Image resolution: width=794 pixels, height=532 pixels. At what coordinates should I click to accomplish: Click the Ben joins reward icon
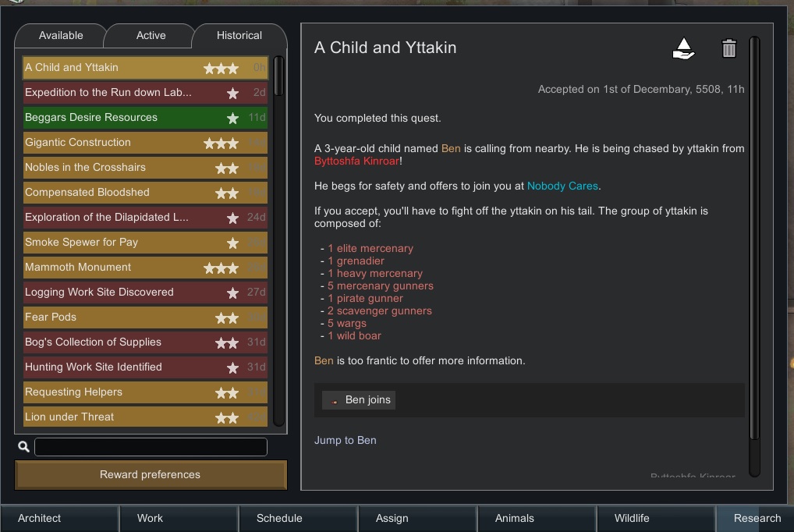335,401
